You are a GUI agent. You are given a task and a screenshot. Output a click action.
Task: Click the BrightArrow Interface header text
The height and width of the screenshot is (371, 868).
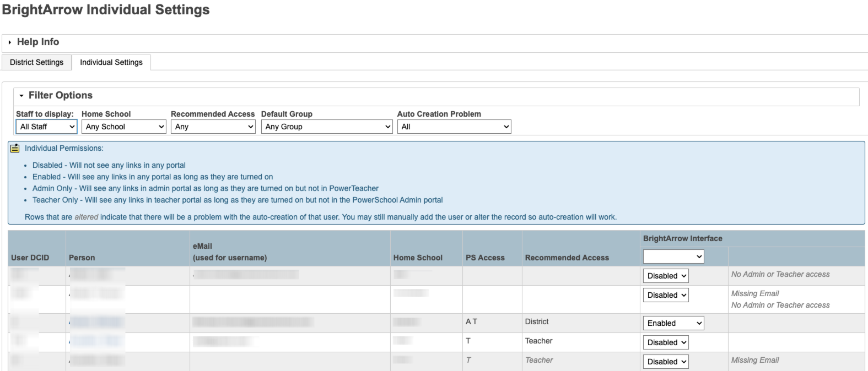click(682, 238)
